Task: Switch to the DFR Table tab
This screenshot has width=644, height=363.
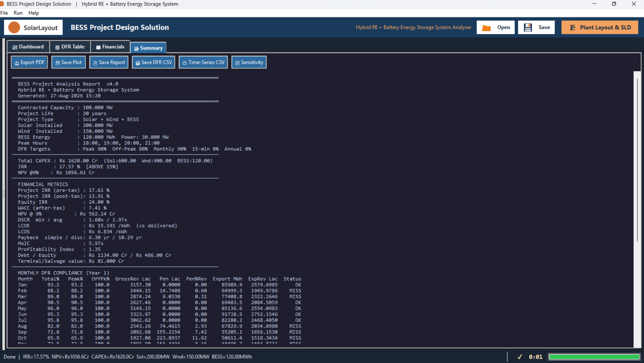Action: (70, 47)
